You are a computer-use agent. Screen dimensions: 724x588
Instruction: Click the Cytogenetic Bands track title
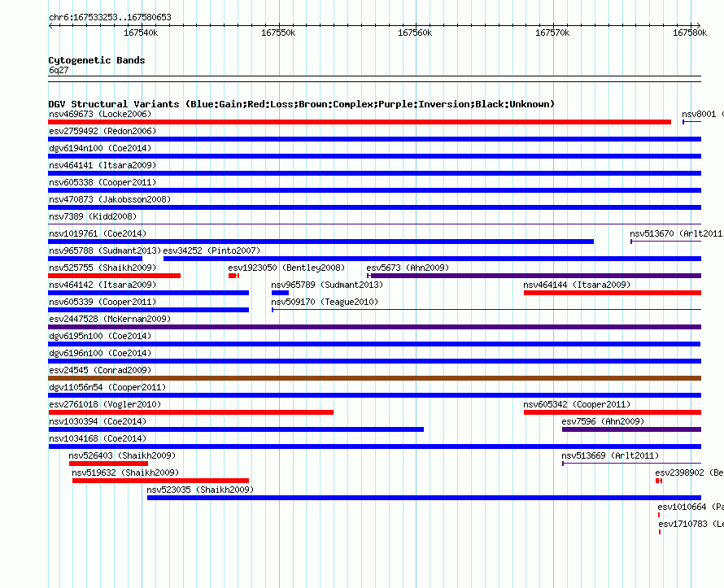pyautogui.click(x=97, y=60)
